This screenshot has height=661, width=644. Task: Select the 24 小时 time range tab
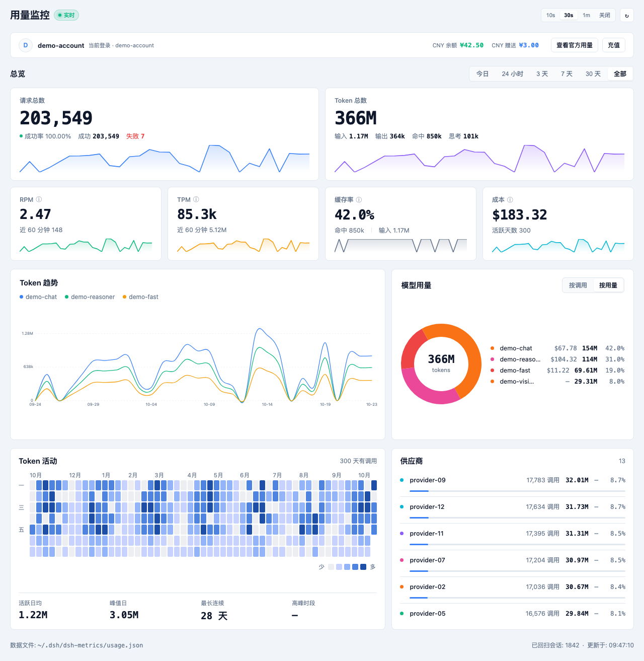(512, 74)
